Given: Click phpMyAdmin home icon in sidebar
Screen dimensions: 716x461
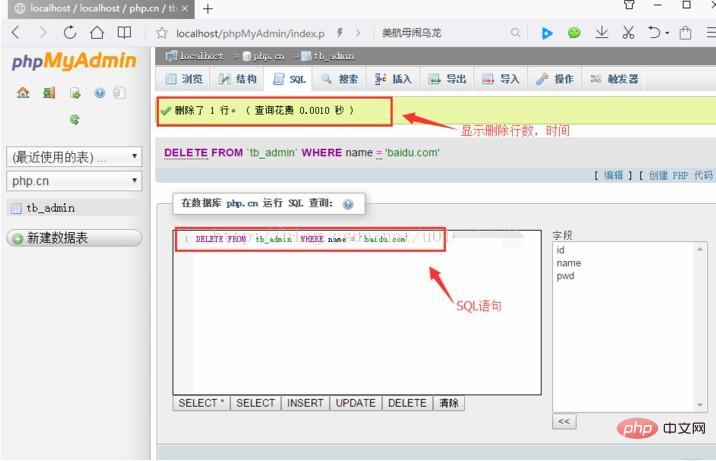Looking at the screenshot, I should [23, 93].
